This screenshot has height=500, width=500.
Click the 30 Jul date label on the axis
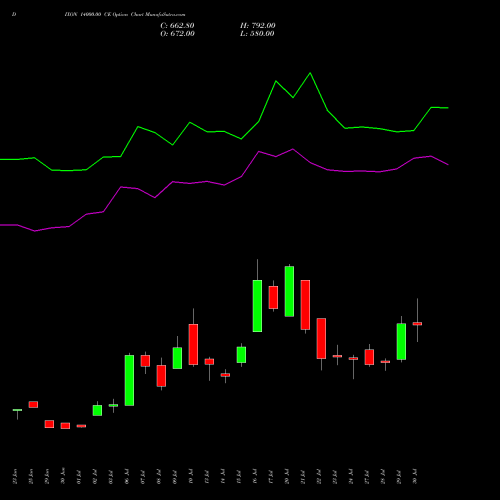coord(415,476)
